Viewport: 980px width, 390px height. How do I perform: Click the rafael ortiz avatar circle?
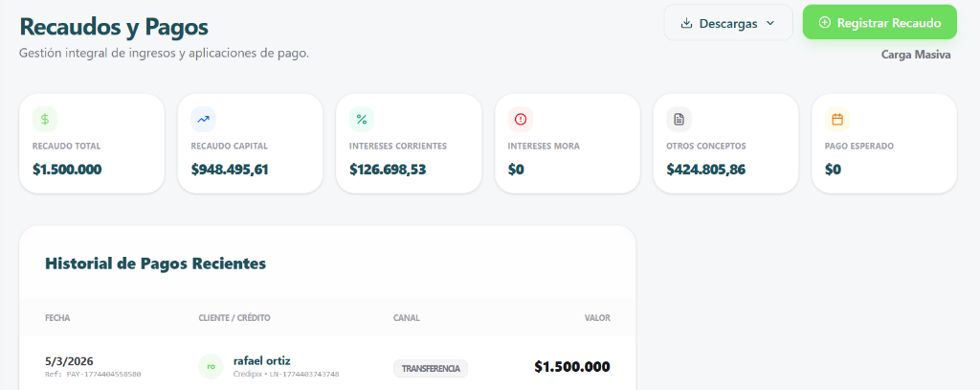211,366
